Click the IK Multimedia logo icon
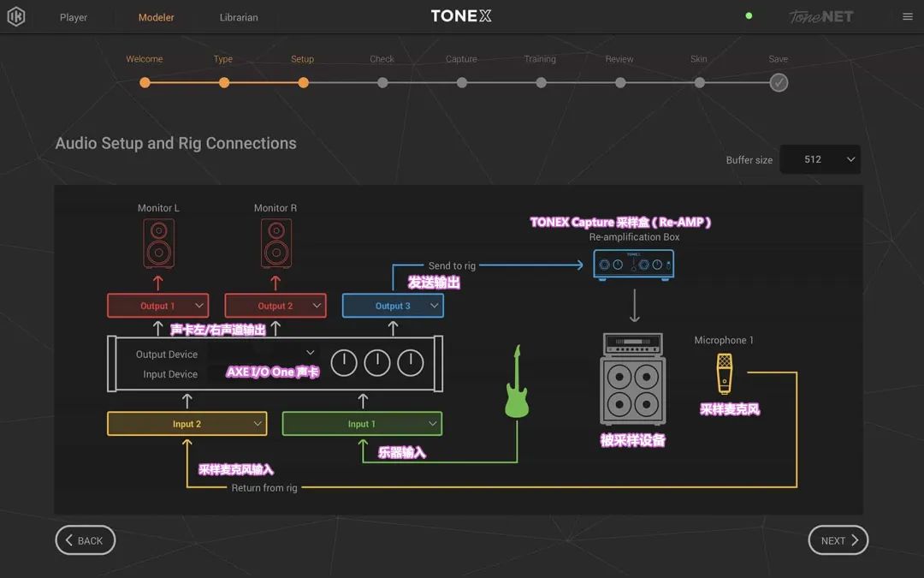The image size is (924, 578). [x=16, y=16]
